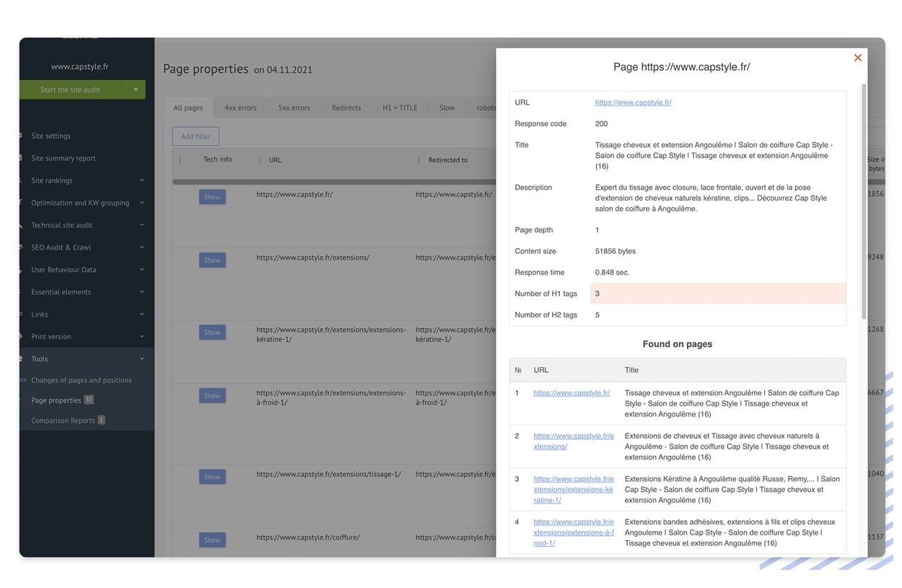Show tech info for the /coiffure/ row

click(212, 540)
